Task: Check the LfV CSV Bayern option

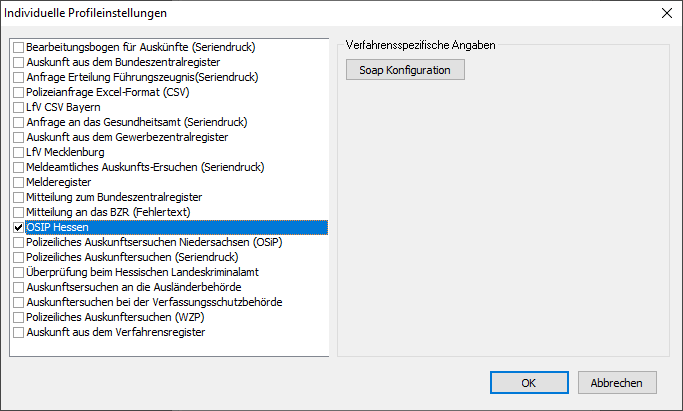Action: [x=19, y=107]
